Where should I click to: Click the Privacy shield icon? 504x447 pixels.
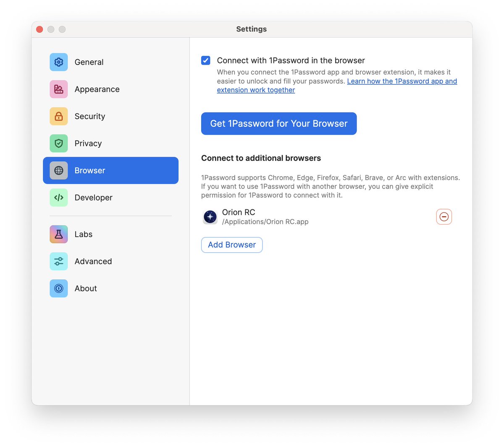(59, 144)
